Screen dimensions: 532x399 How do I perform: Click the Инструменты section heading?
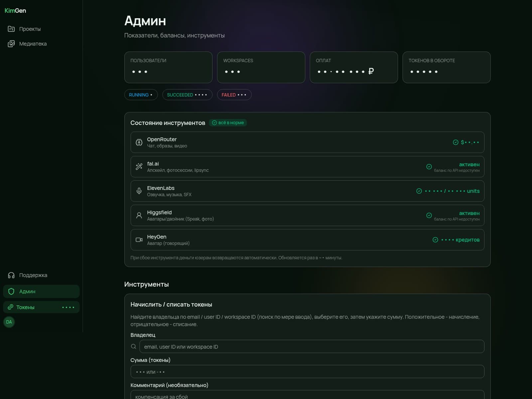[x=146, y=284]
